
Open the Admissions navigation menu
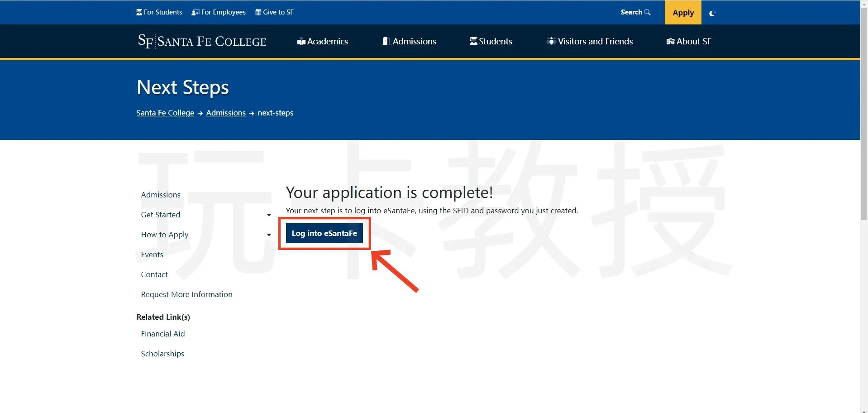pyautogui.click(x=409, y=41)
